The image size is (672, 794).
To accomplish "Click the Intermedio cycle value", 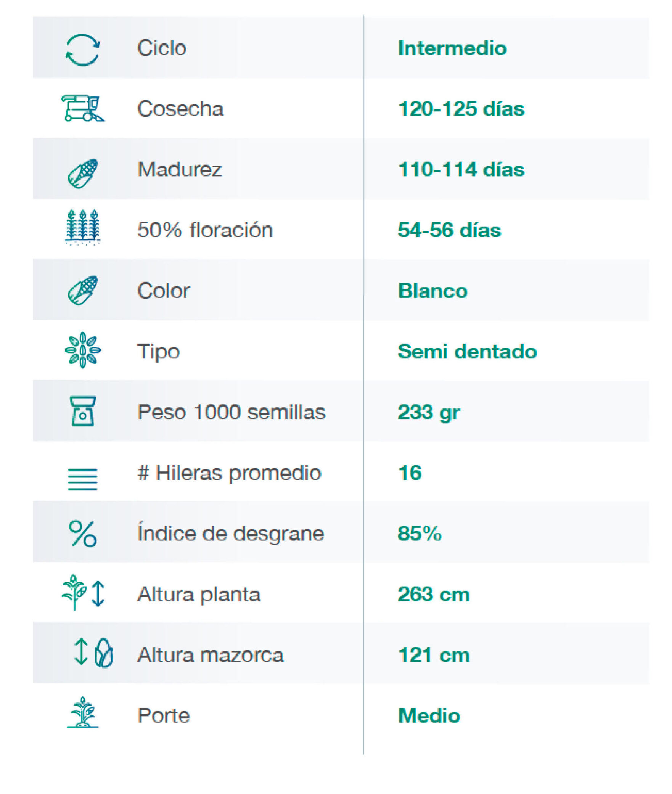I will coord(452,48).
